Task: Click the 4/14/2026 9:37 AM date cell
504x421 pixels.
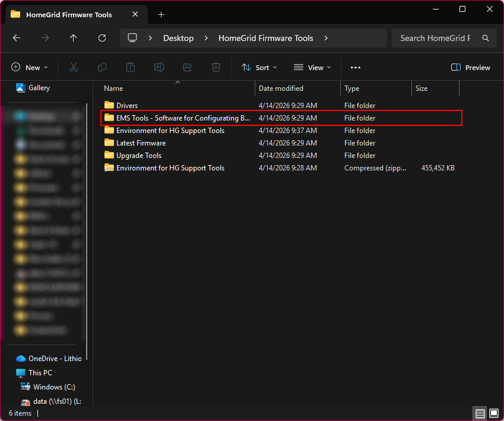Action: (288, 131)
